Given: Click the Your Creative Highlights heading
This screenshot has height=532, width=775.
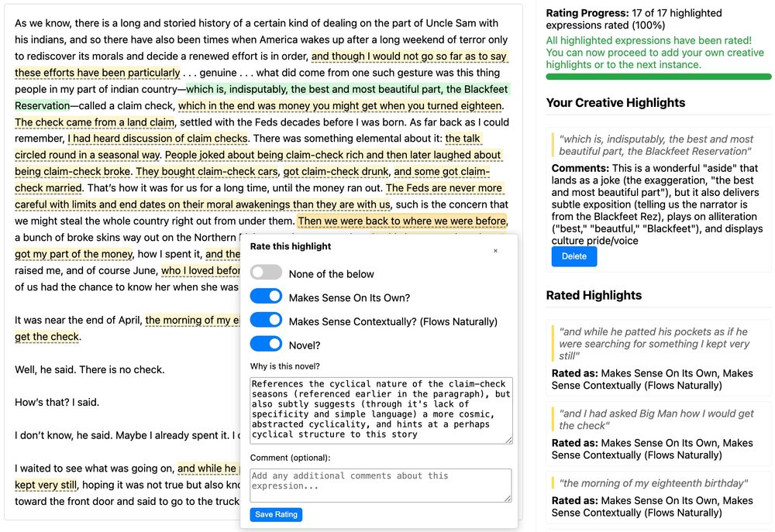Looking at the screenshot, I should point(615,103).
